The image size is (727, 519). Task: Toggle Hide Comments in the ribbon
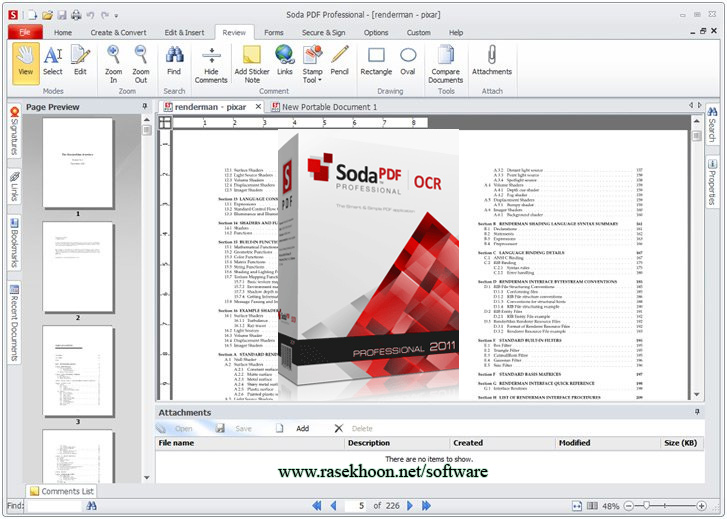pos(211,62)
